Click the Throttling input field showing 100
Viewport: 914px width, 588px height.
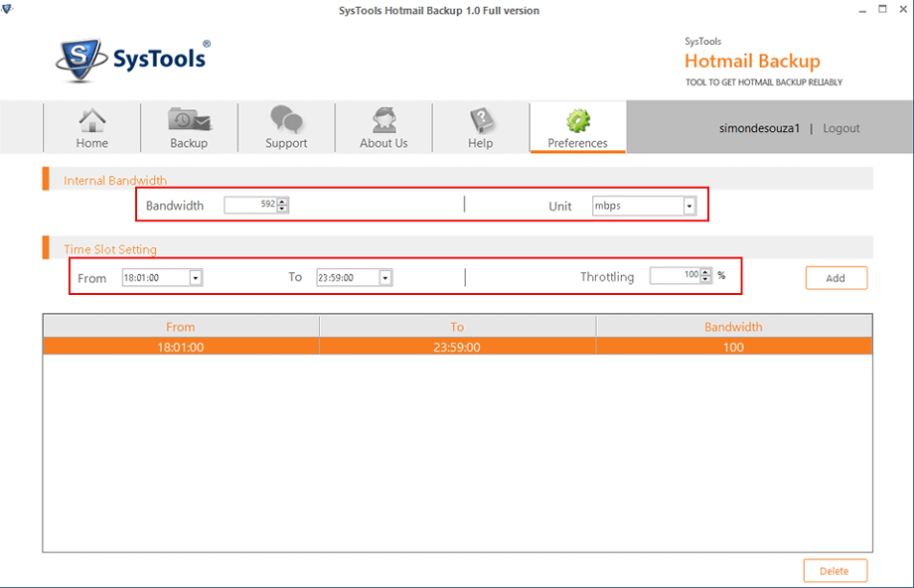[675, 275]
